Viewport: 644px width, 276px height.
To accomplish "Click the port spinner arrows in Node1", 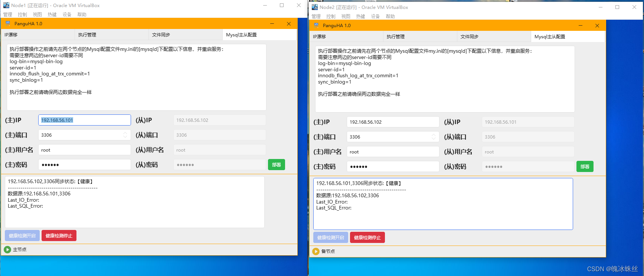I will point(125,135).
